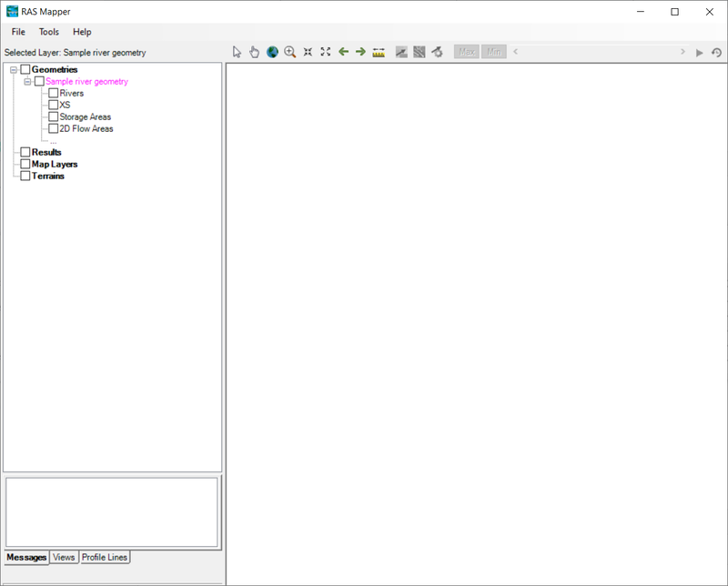The width and height of the screenshot is (728, 586).
Task: Select the Geometries group label
Action: [x=55, y=70]
